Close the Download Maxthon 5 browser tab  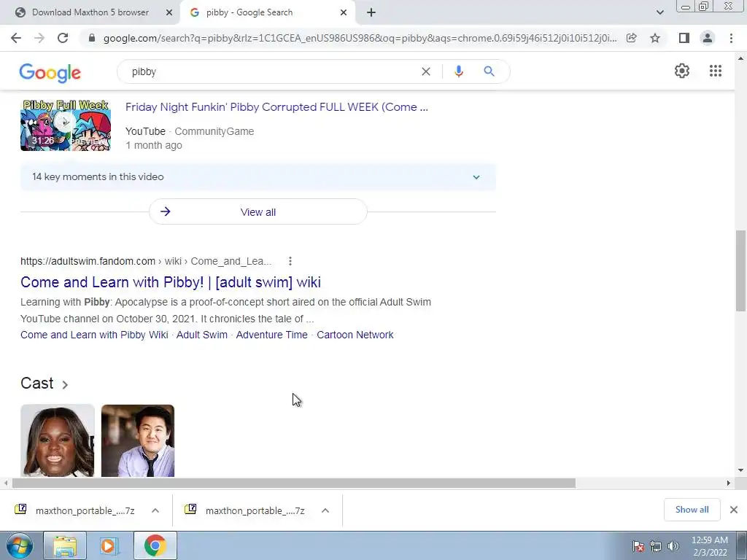169,12
